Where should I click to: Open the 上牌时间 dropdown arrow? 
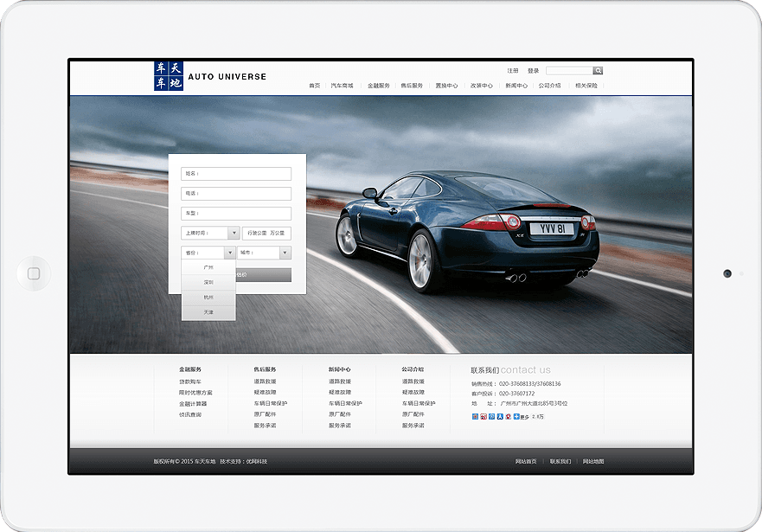[x=234, y=233]
